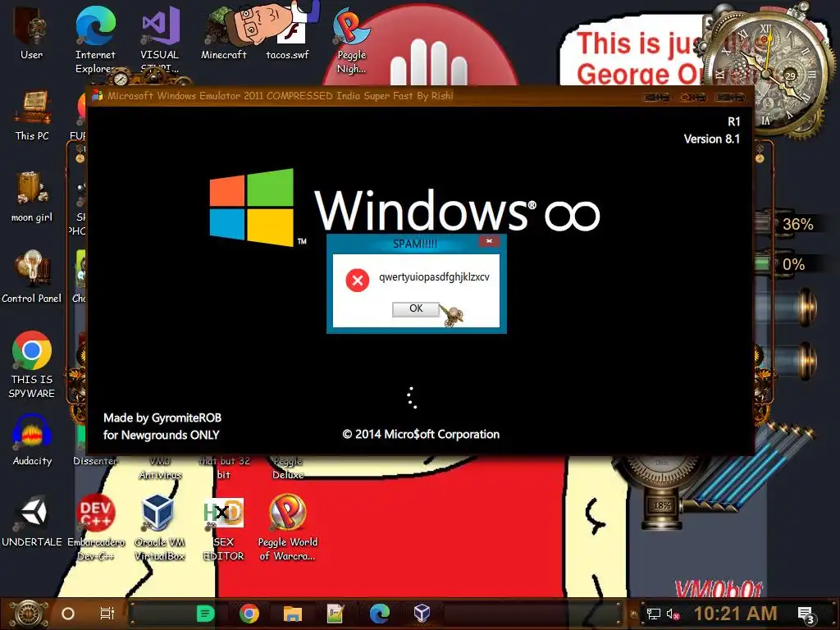
Task: Launch the Peggle Nights shortcut
Action: point(351,42)
